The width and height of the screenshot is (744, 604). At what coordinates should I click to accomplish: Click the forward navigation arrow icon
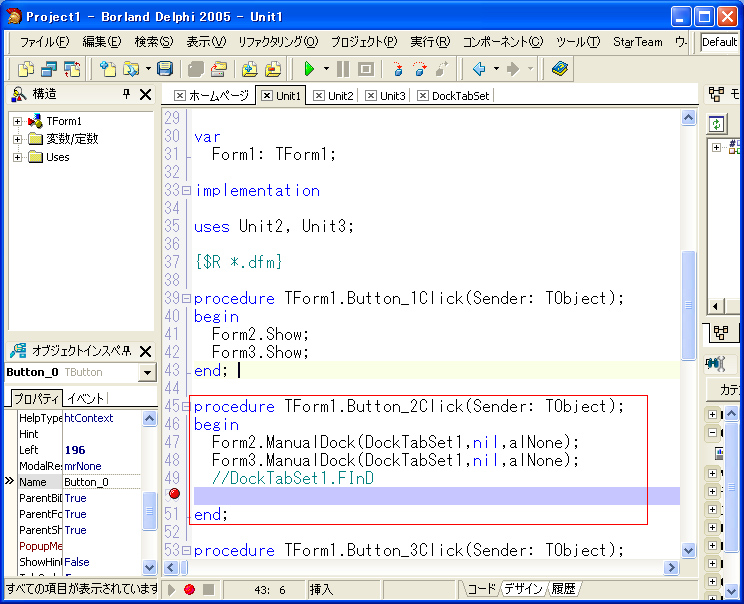(513, 69)
